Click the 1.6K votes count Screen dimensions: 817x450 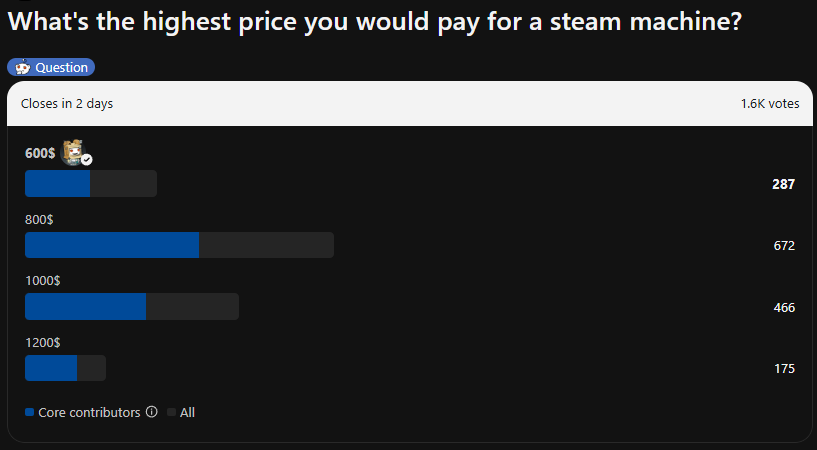point(770,104)
